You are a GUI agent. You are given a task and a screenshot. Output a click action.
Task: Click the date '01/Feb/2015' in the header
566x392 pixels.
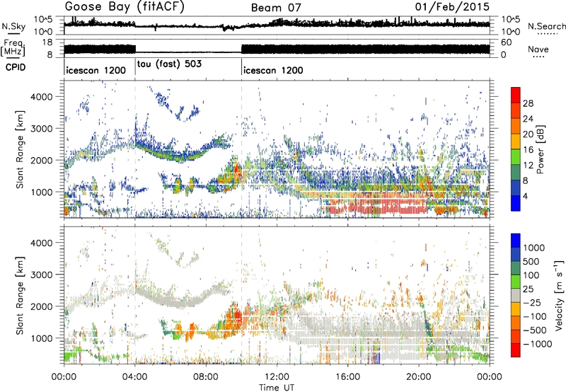pos(452,6)
